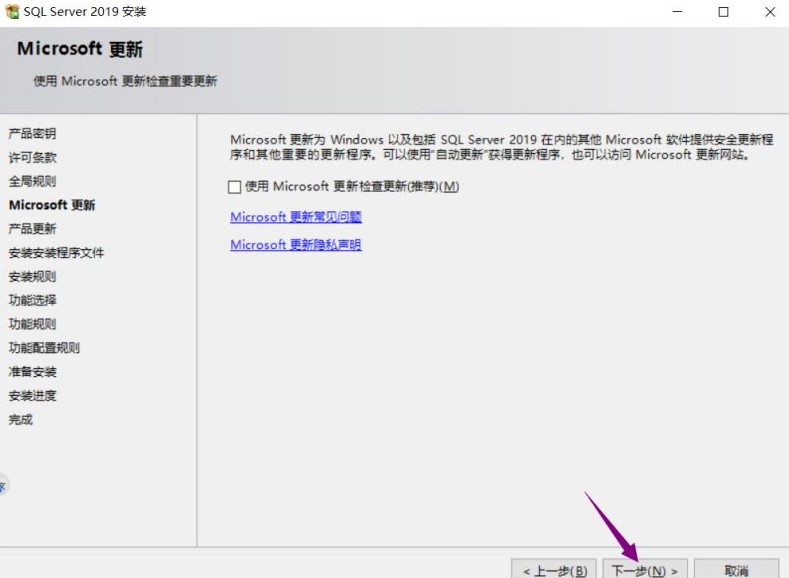Image resolution: width=789 pixels, height=578 pixels.
Task: Minimize the SQL Server 2019 安装 window
Action: pos(676,12)
